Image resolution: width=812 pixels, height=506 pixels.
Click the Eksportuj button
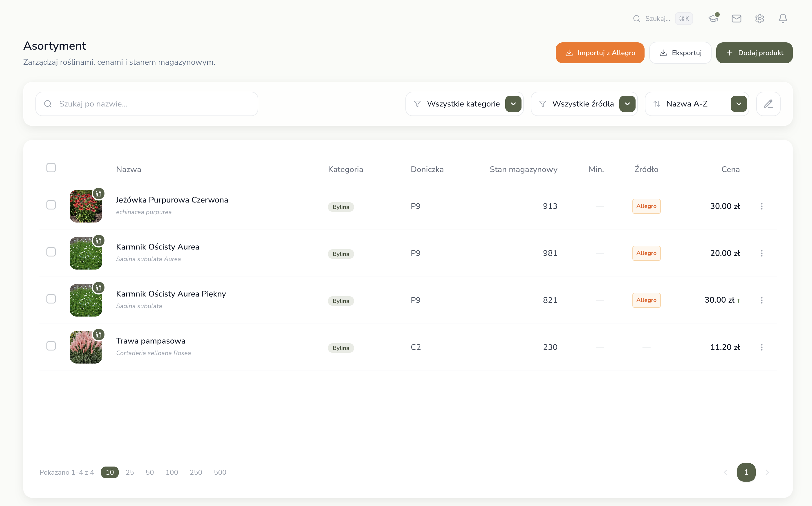point(680,53)
